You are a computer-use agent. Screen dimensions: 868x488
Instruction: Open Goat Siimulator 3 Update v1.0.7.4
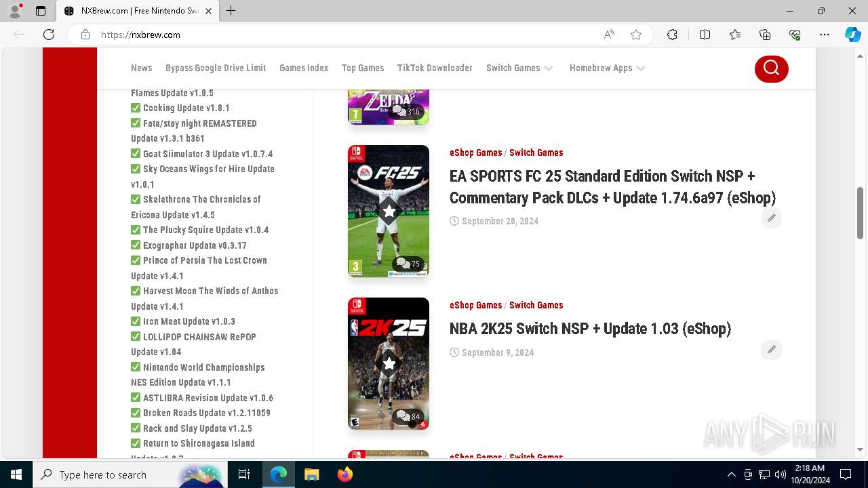[208, 154]
